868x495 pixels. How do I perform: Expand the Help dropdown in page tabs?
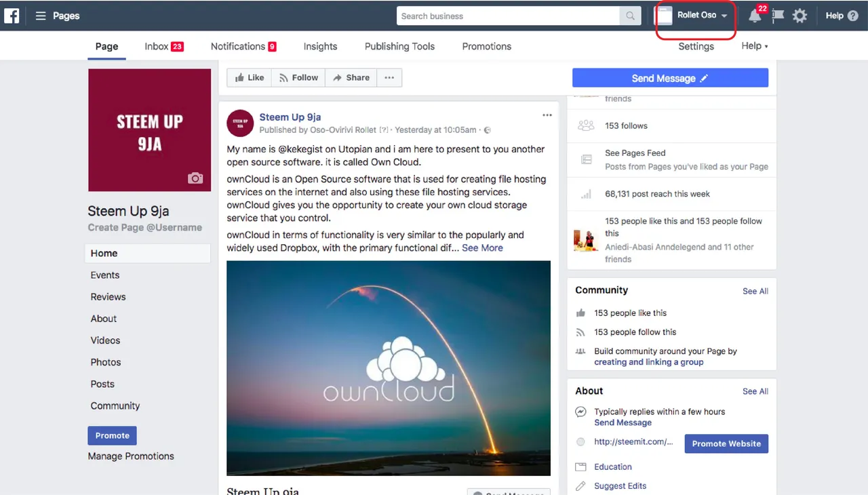tap(755, 46)
